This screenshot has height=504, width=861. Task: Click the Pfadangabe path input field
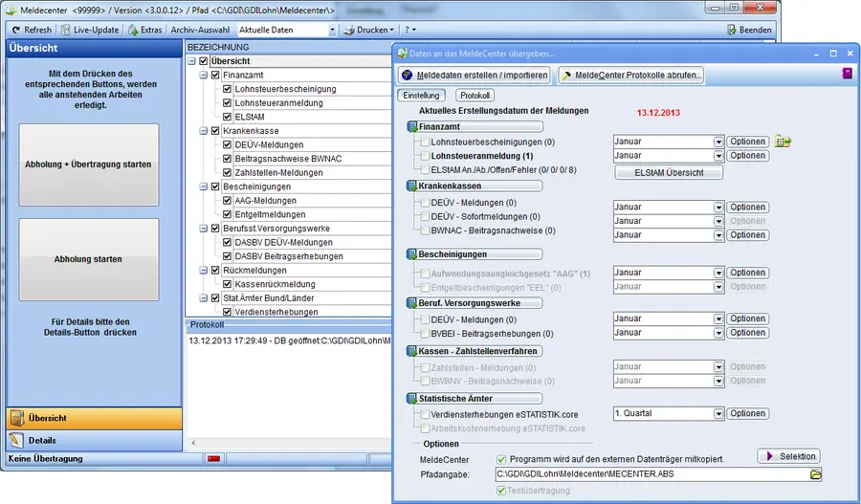click(651, 474)
